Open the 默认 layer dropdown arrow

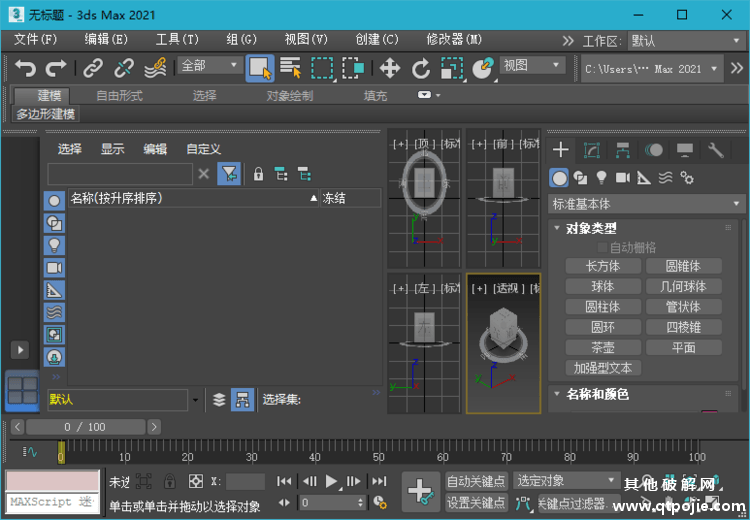click(x=195, y=400)
